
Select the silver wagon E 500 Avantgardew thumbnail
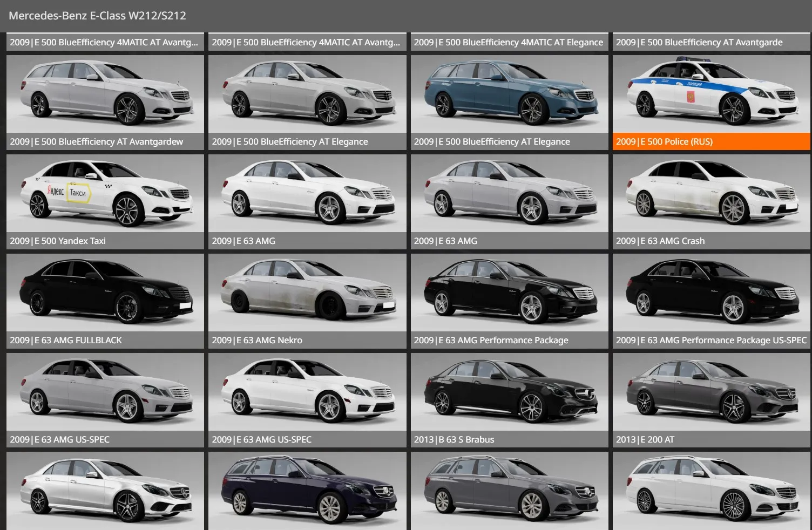105,94
